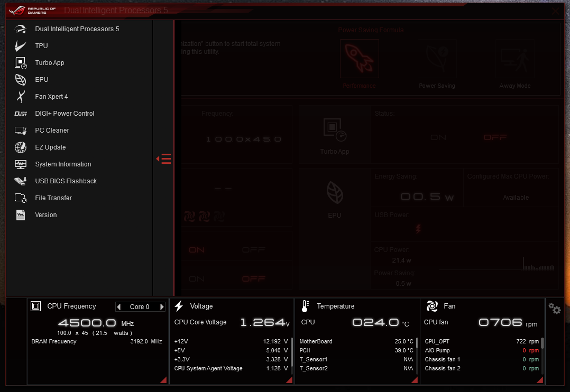570x392 pixels.
Task: Collapse the side menu with red arrow
Action: pos(163,159)
